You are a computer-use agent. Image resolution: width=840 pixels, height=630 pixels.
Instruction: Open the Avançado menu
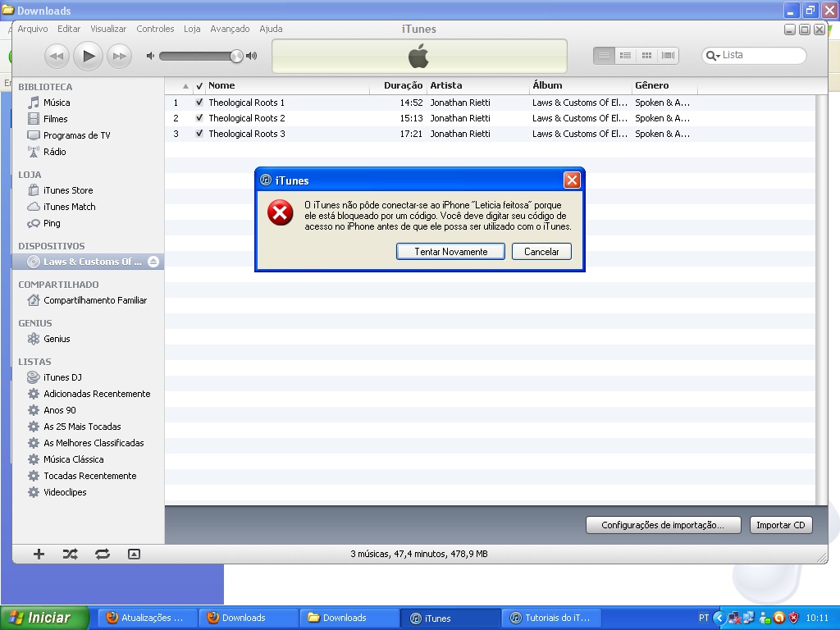[230, 29]
